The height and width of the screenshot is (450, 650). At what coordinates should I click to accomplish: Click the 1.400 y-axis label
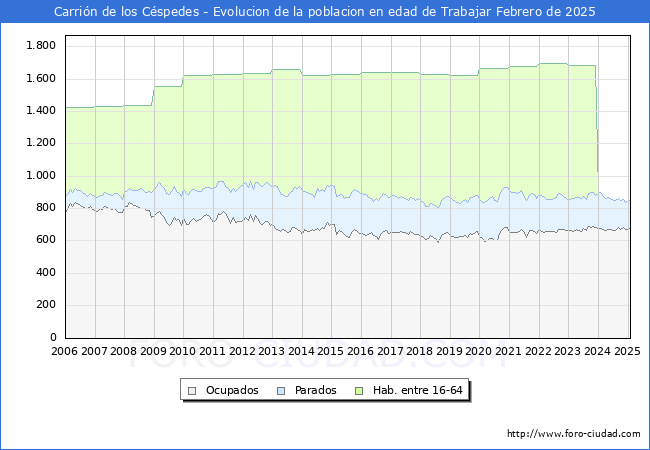coord(41,110)
